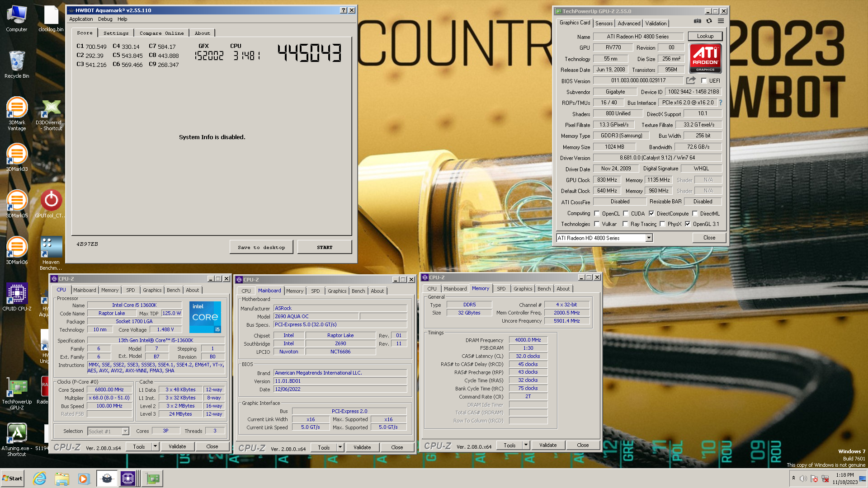Select Graphics tab in CPU-Z Memory window
Image resolution: width=868 pixels, height=488 pixels.
(523, 289)
